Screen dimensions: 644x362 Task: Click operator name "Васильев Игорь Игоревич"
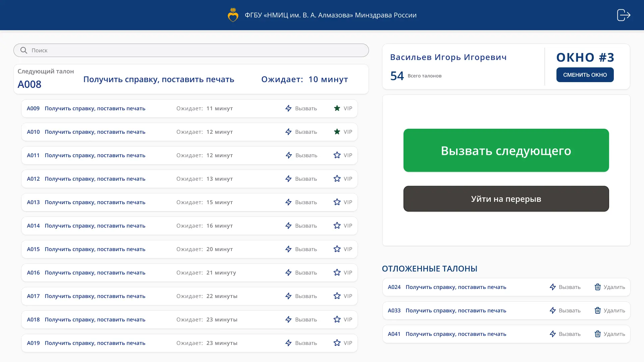coord(448,57)
